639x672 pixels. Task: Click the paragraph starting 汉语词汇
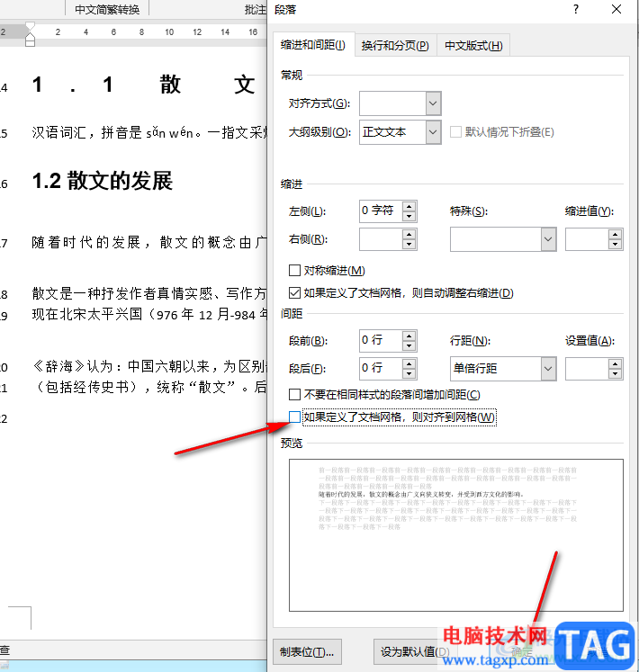point(149,133)
